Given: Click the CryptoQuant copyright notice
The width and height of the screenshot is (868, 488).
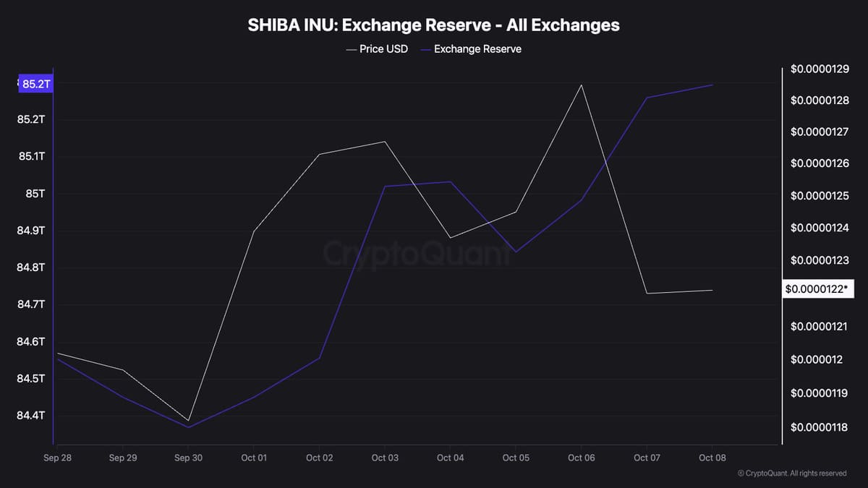Looking at the screenshot, I should pos(791,474).
